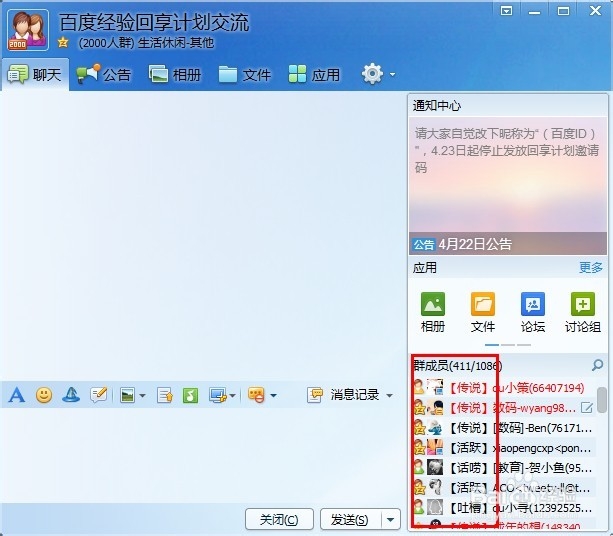The image size is (613, 536).
Task: Click the document upload arrow icon in chat toolbar
Action: (x=165, y=395)
